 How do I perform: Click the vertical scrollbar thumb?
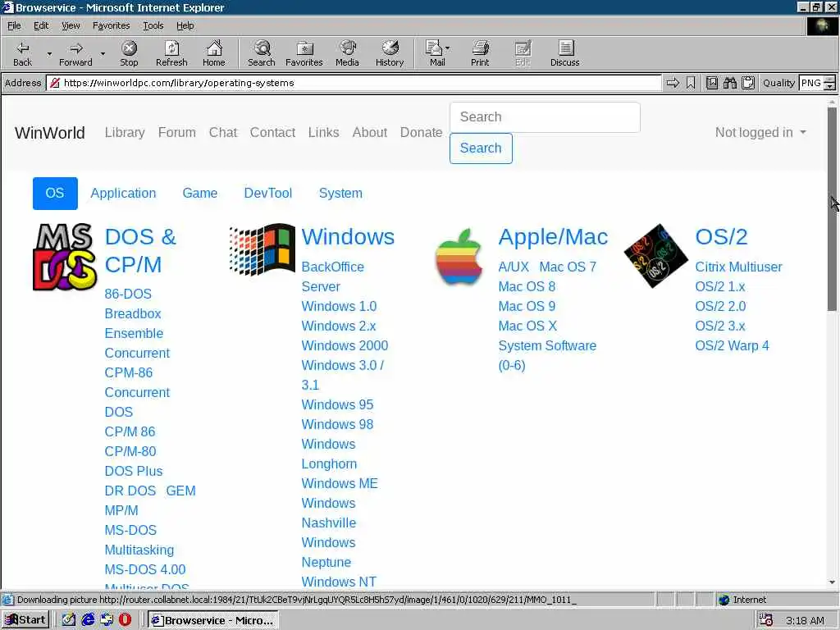(x=832, y=209)
